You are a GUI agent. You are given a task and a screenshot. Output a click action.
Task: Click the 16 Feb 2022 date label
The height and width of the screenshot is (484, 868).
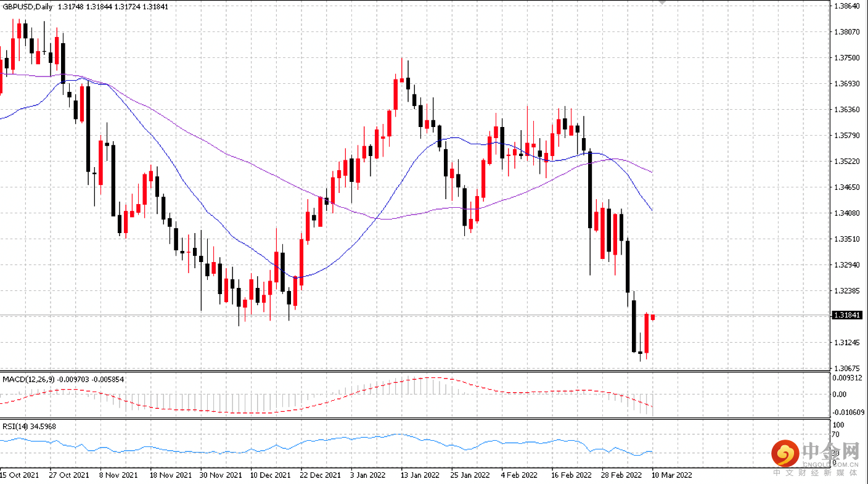[571, 475]
